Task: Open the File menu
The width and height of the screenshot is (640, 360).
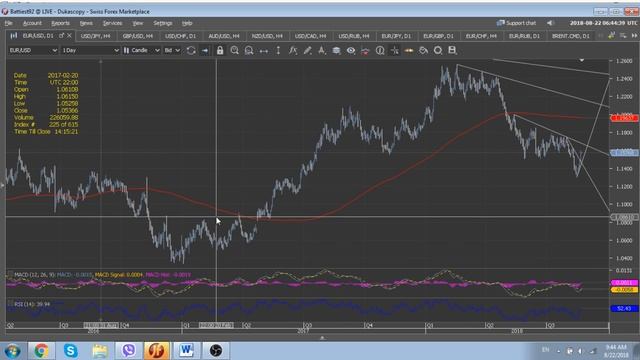Action: point(8,23)
